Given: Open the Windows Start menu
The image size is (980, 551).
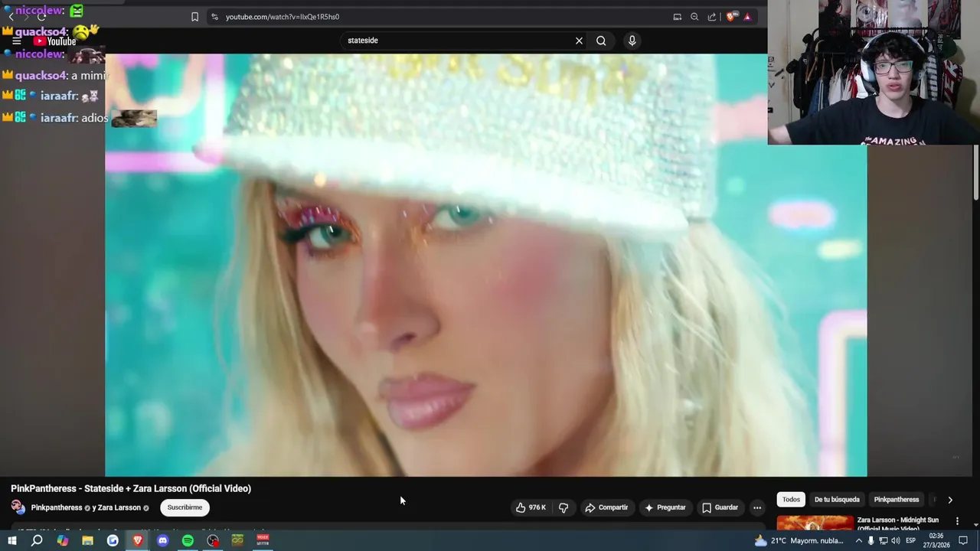Looking at the screenshot, I should 11,540.
